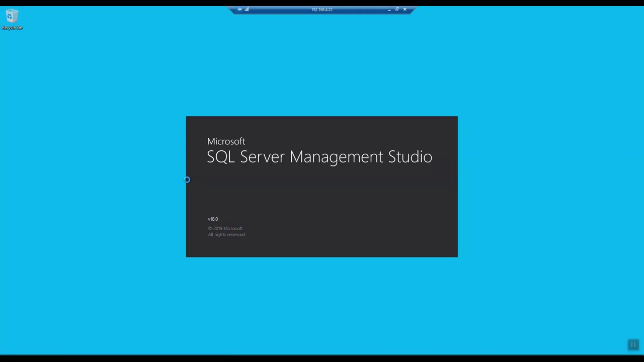This screenshot has height=362, width=644.
Task: Click the SQL Server Management Studio splash title
Action: click(x=319, y=157)
